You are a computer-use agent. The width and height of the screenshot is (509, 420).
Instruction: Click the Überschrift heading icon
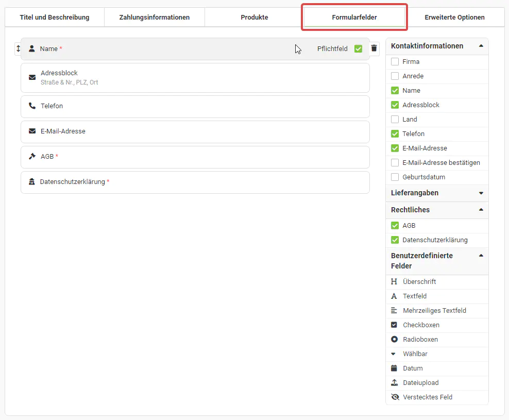pyautogui.click(x=394, y=282)
